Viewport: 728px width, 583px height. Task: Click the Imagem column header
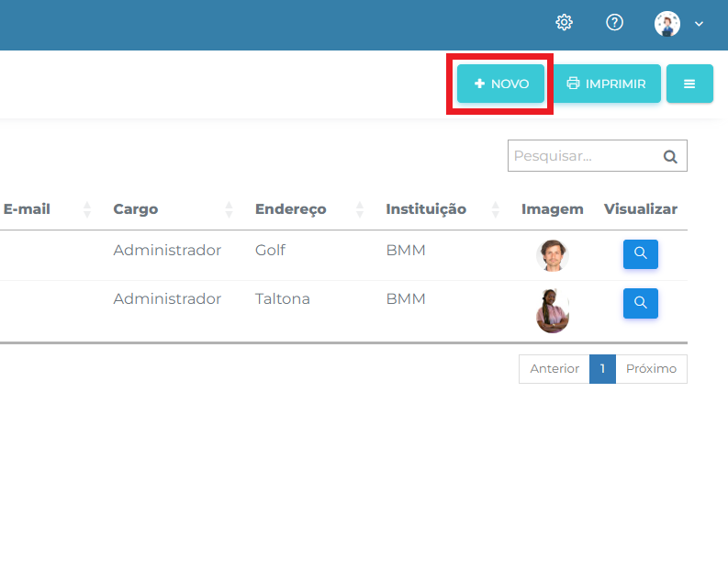pyautogui.click(x=553, y=209)
